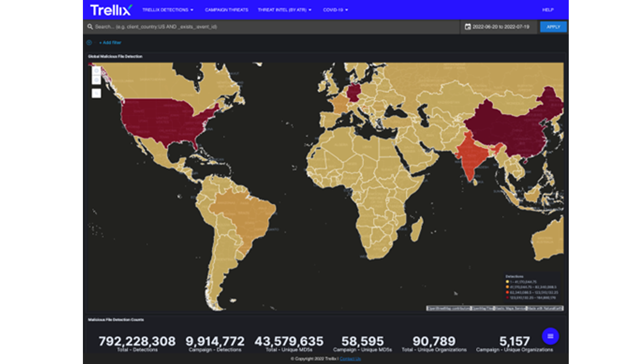The height and width of the screenshot is (364, 636).
Task: Click the map zoom out button
Action: 96,79
